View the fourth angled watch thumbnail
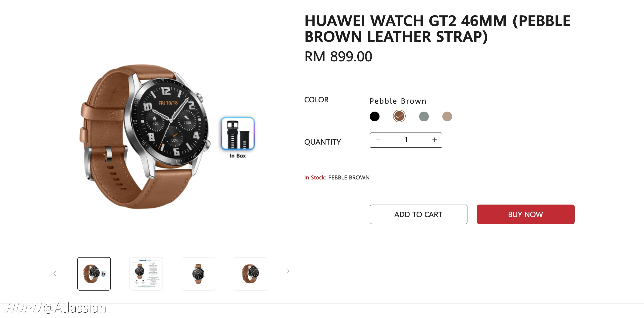Screen dimensions: 644x318 250,274
